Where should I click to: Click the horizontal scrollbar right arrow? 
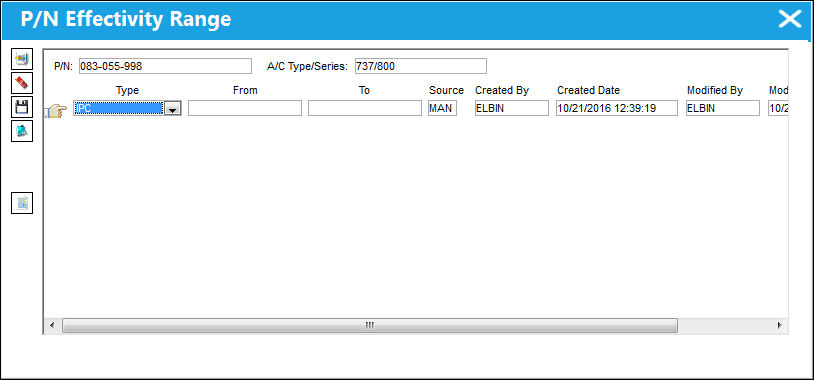pos(779,325)
